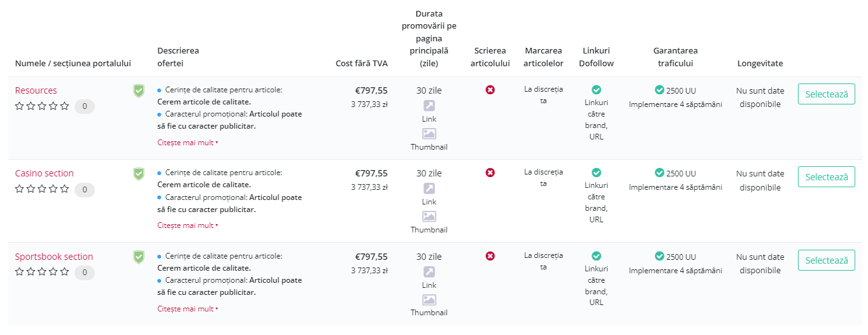Image resolution: width=868 pixels, height=335 pixels.
Task: Click the review count badge under Sportsbook section
Action: point(85,273)
